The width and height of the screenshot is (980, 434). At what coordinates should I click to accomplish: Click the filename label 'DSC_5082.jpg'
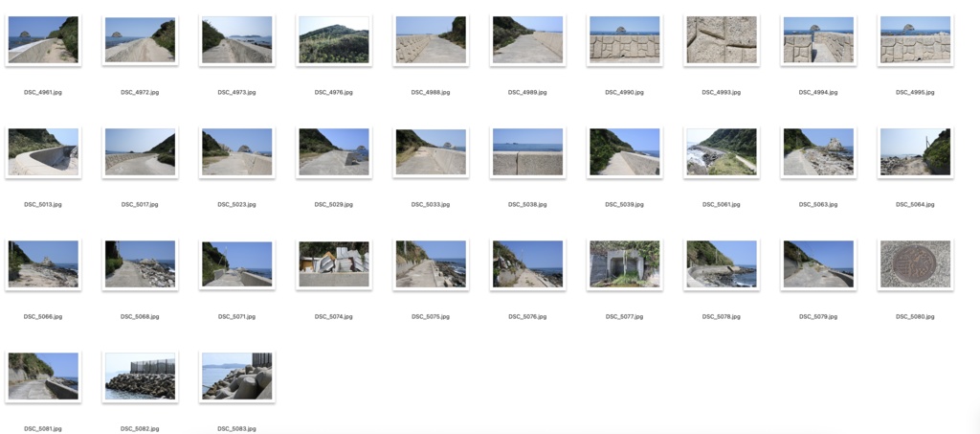point(140,429)
